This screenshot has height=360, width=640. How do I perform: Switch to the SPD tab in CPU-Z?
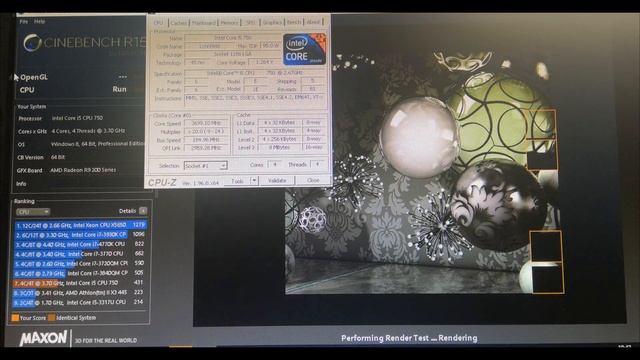(x=250, y=22)
